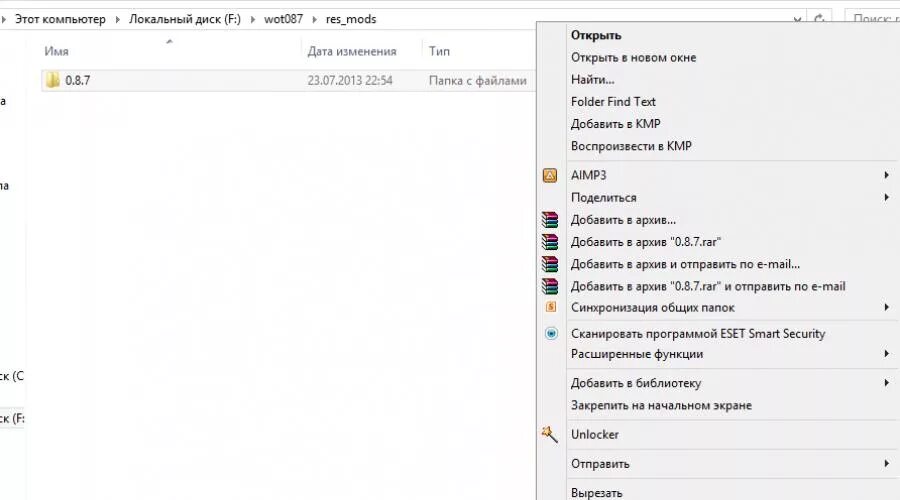Expand submenu arrow for AIMP3

[x=887, y=175]
